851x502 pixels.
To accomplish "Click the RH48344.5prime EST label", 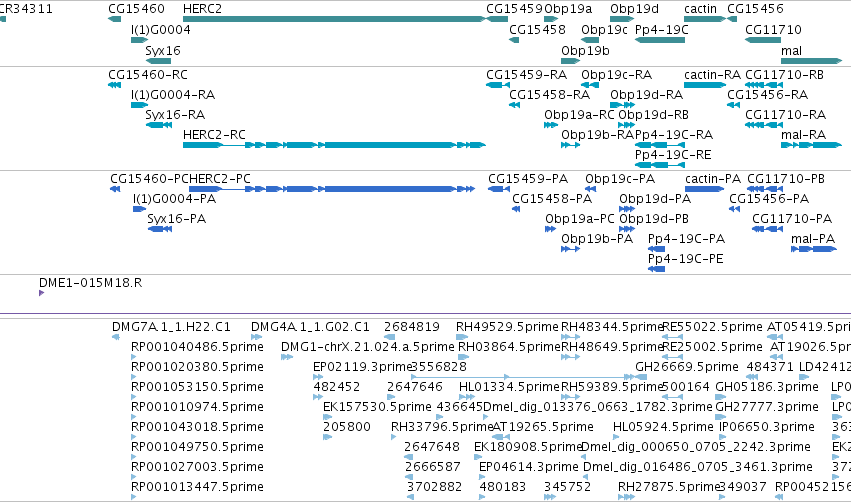I will coord(613,327).
